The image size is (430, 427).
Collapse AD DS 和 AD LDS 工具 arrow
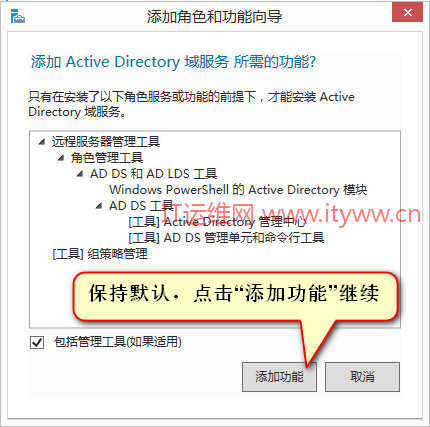pyautogui.click(x=80, y=174)
